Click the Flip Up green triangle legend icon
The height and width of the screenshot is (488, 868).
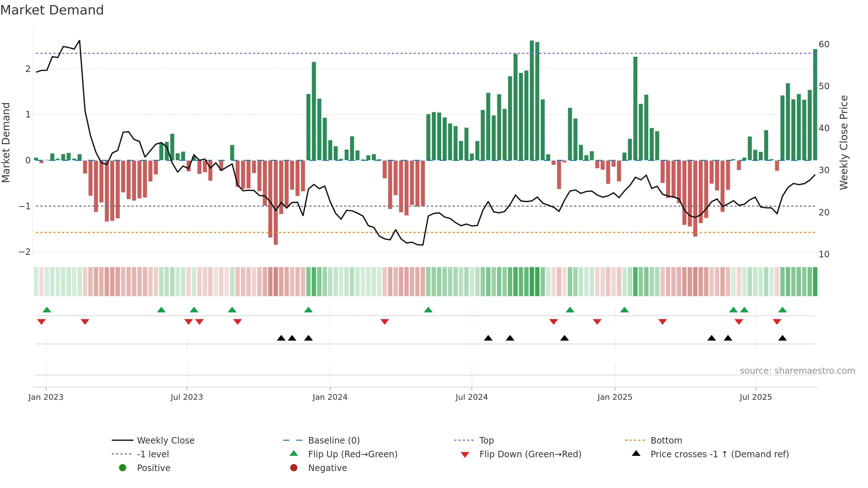(294, 453)
